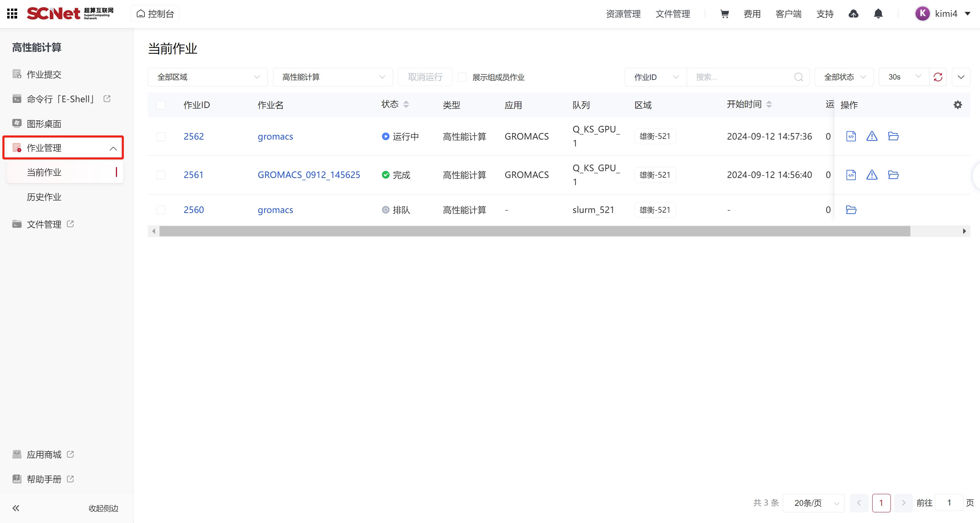The width and height of the screenshot is (980, 523).
Task: Click the horizontal table scrollbar thumb
Action: 534,231
